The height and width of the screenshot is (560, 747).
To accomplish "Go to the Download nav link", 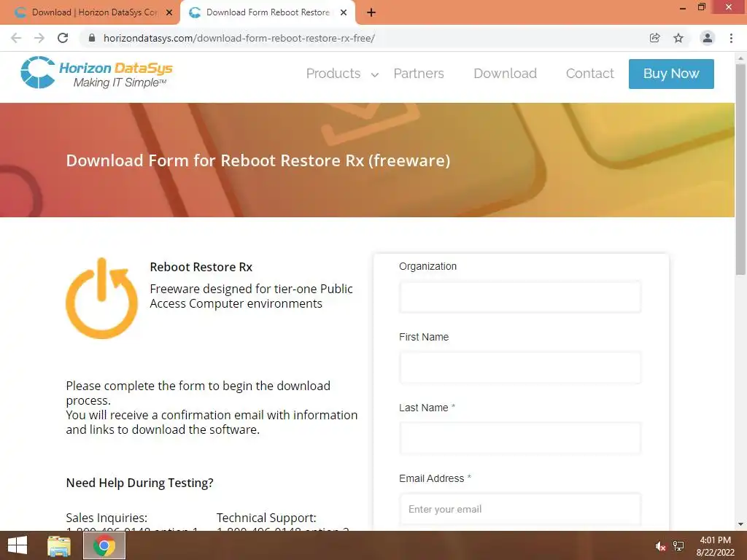I will click(x=505, y=74).
